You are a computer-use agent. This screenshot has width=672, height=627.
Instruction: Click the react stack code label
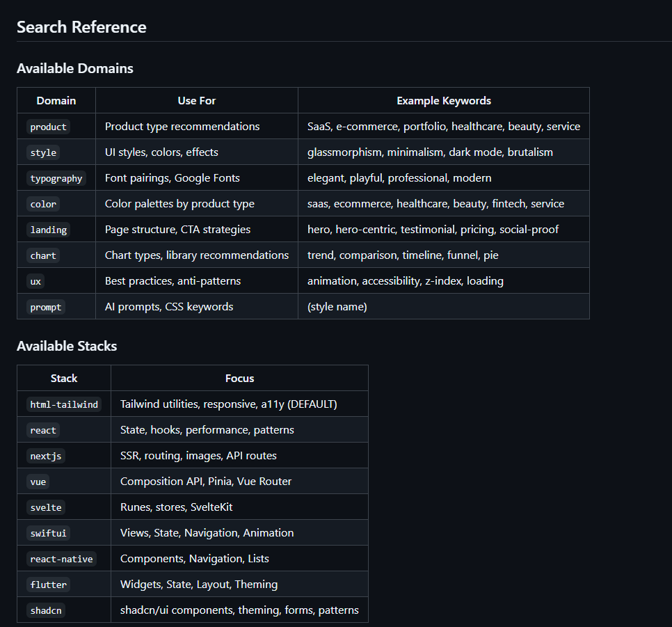tap(43, 430)
